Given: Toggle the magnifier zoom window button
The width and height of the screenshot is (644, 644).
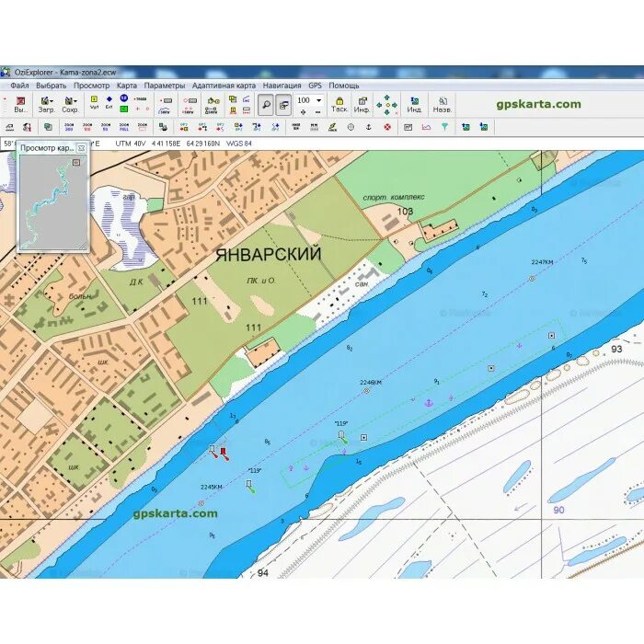Looking at the screenshot, I should click(266, 105).
